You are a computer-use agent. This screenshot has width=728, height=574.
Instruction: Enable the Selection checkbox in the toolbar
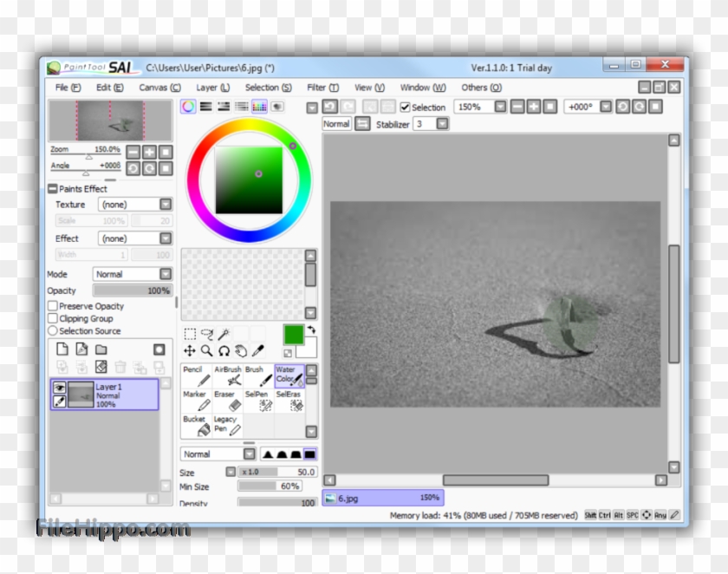tap(406, 108)
